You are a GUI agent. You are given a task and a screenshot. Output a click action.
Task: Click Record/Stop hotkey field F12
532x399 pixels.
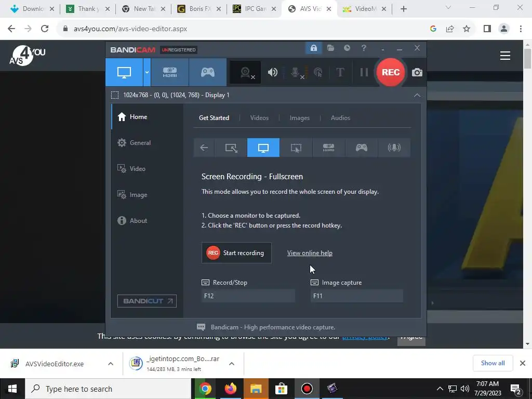(248, 296)
